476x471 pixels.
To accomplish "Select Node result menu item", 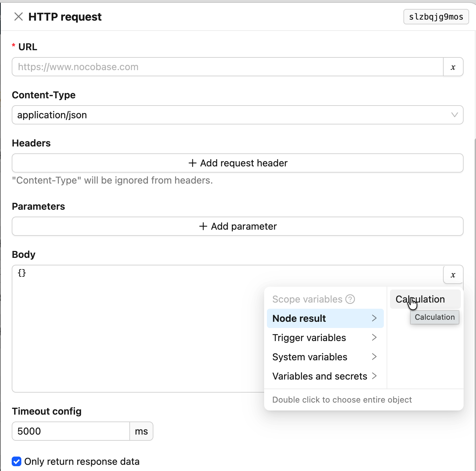I will [x=325, y=318].
